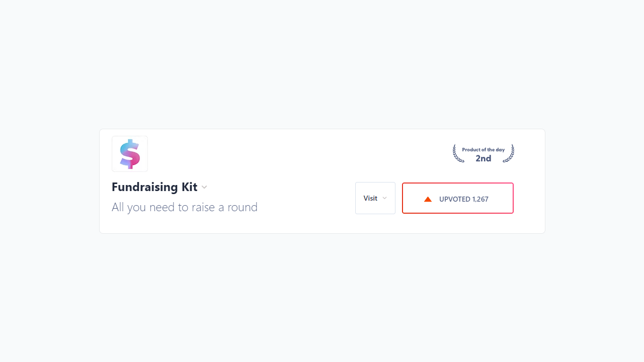Click the orange upvote triangle icon
The image size is (644, 362).
click(428, 199)
